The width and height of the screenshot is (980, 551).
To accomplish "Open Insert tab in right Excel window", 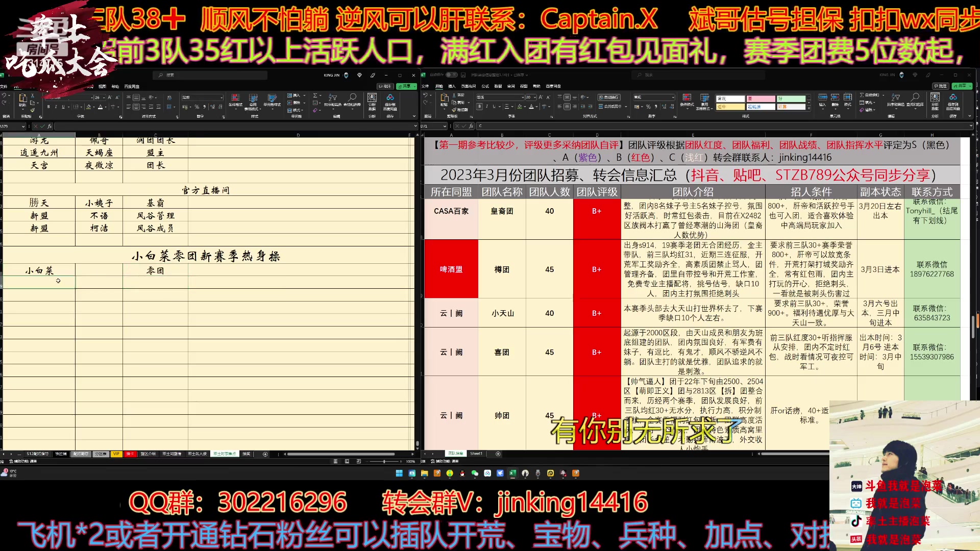I will (452, 86).
